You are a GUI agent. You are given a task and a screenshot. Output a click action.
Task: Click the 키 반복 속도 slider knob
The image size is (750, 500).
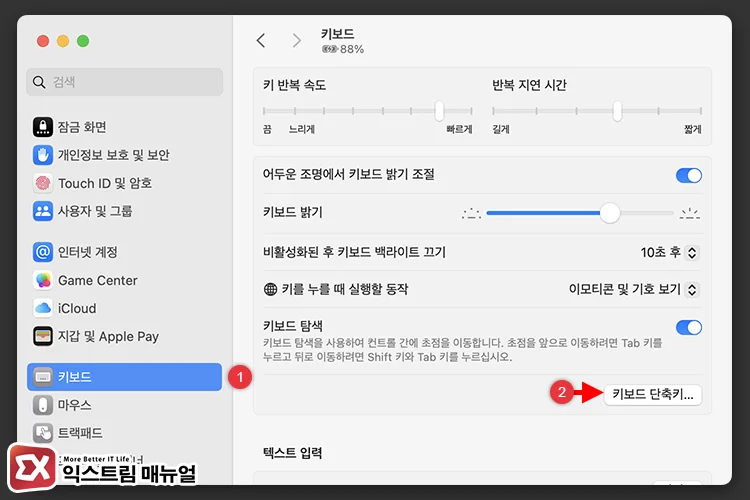click(x=439, y=111)
